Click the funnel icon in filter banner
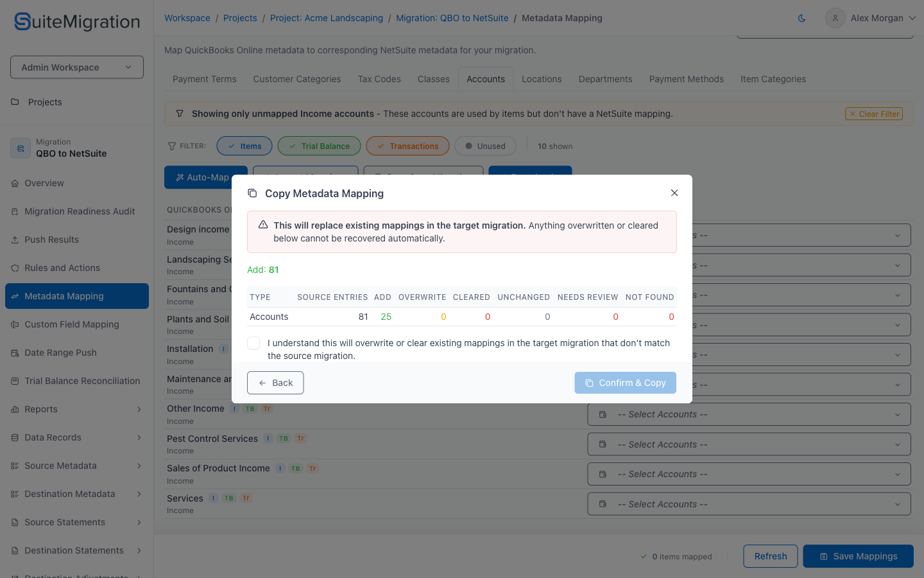 [x=180, y=114]
